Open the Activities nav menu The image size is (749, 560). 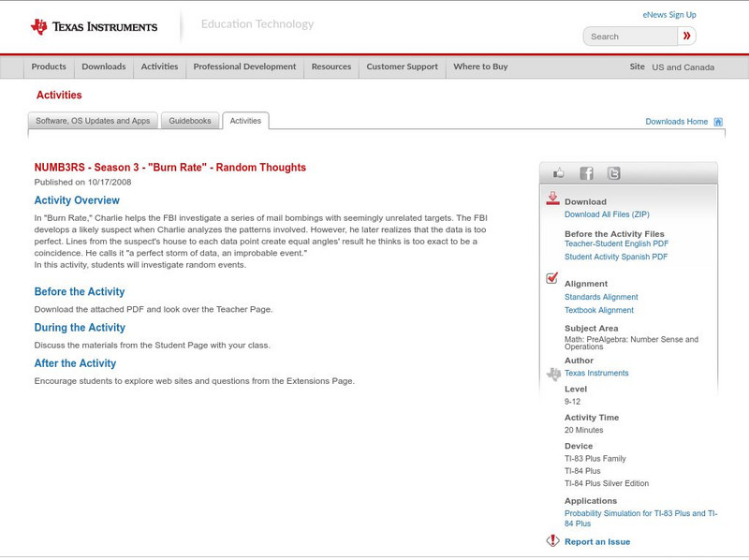(x=159, y=66)
